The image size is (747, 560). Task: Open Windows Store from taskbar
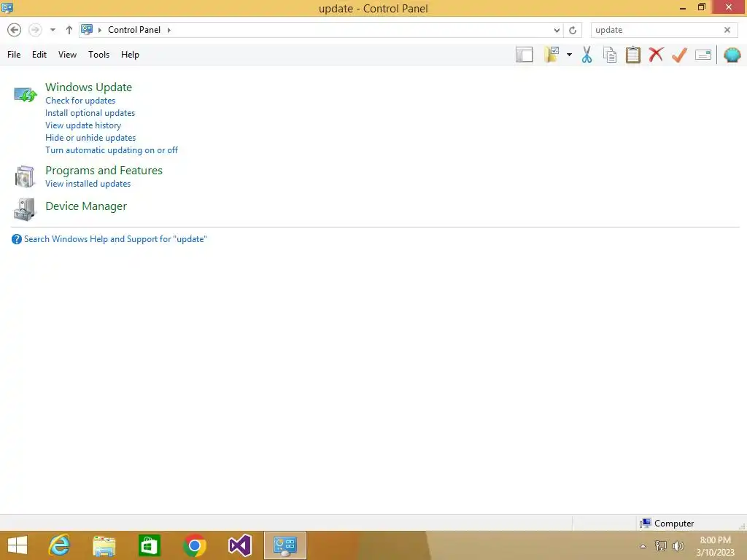pyautogui.click(x=149, y=545)
